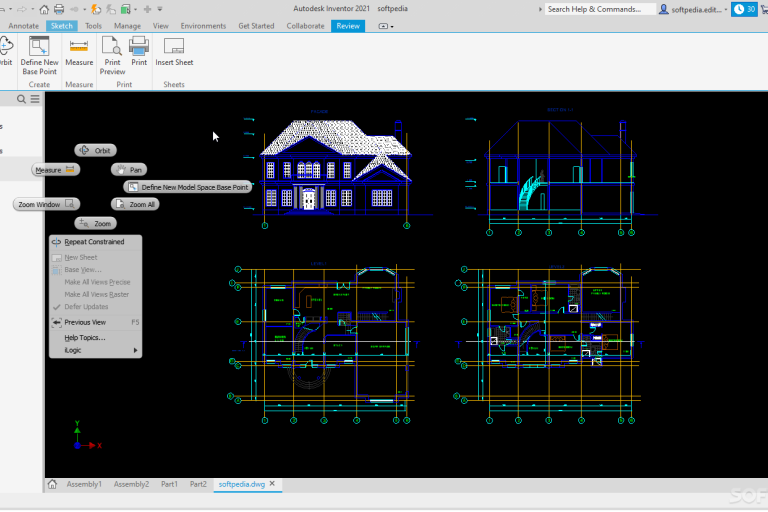
Task: Select the Review ribbon tab
Action: point(348,26)
